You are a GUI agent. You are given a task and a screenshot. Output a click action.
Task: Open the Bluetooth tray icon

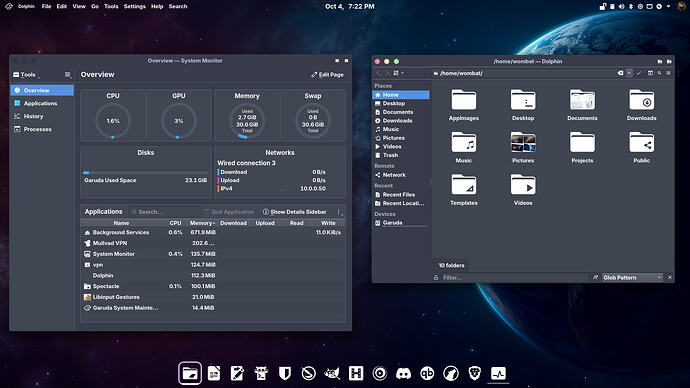click(631, 6)
